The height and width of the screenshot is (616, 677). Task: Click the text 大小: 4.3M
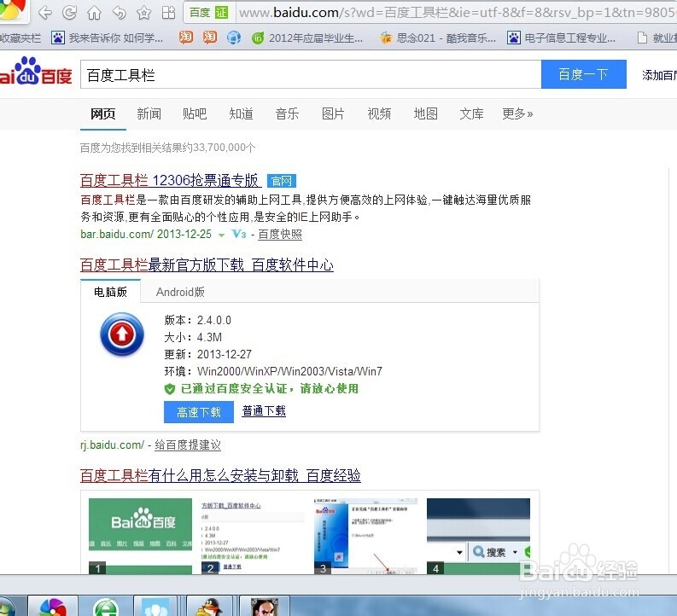[193, 337]
